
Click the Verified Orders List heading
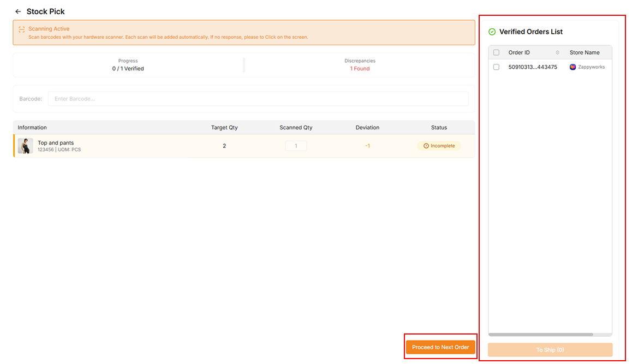531,32
